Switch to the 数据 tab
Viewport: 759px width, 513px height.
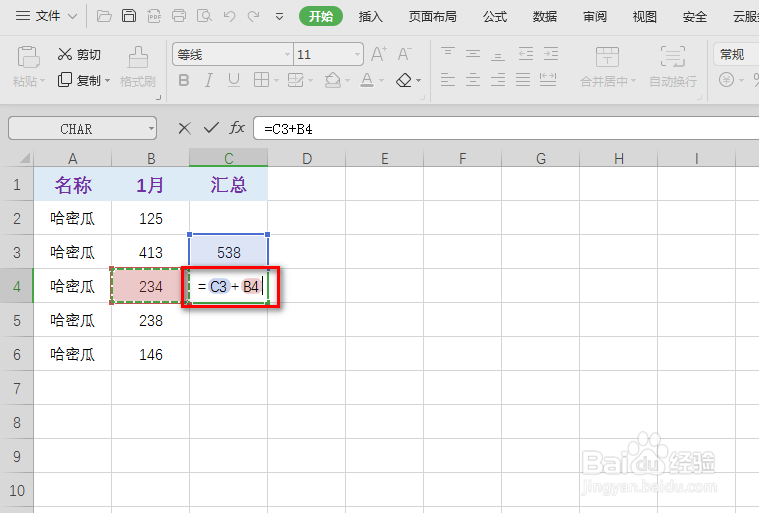[545, 16]
